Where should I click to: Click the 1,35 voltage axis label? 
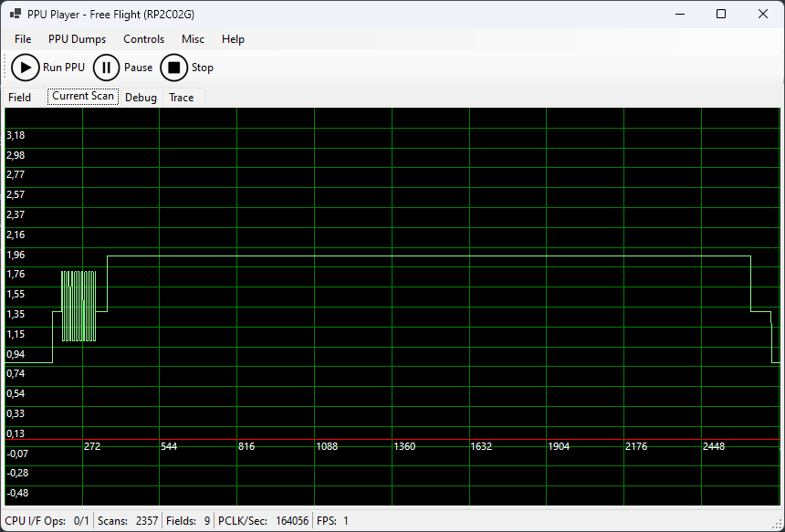pos(16,314)
